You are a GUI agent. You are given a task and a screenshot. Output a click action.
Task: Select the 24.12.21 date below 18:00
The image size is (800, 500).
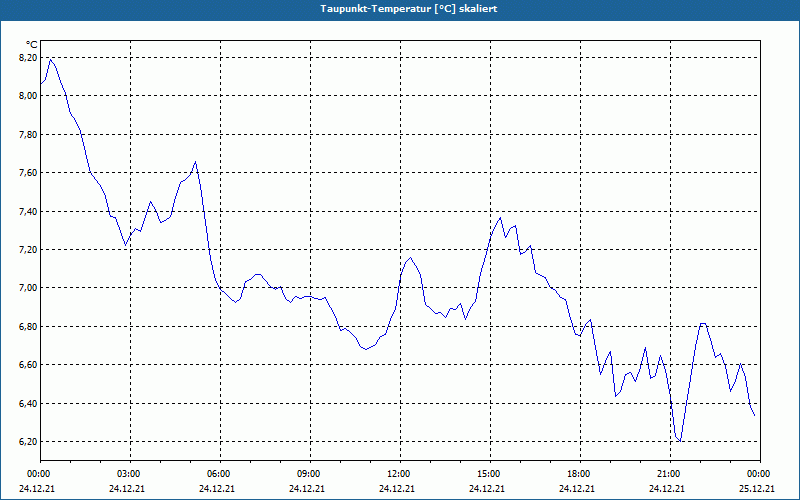pos(577,488)
